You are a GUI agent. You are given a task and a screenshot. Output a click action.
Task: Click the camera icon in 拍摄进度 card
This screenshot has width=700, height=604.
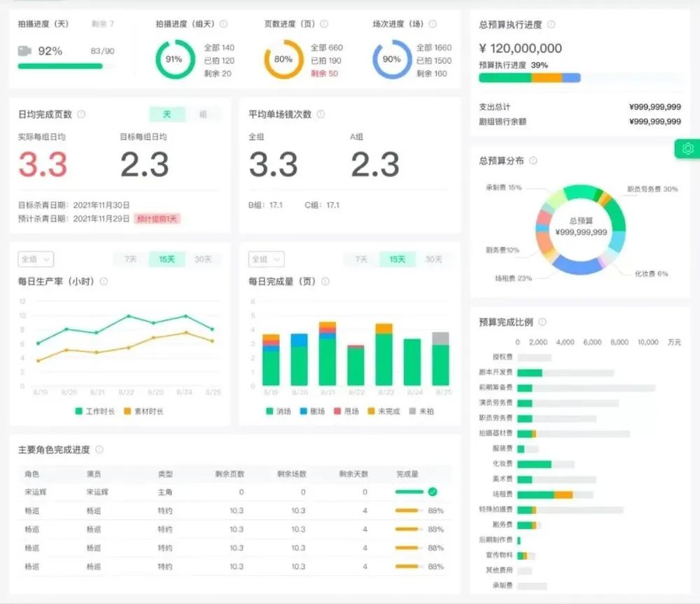point(24,51)
